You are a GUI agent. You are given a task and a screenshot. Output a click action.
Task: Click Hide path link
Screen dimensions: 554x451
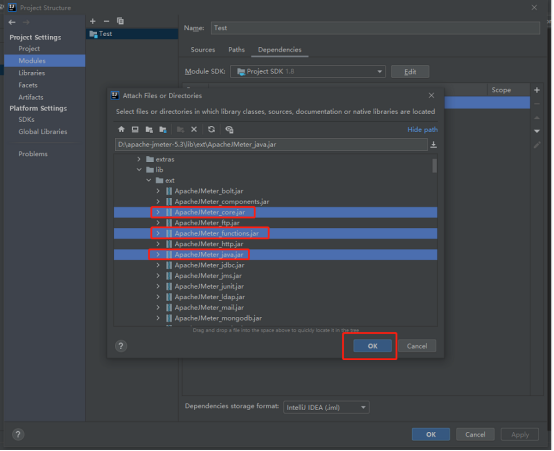[423, 130]
